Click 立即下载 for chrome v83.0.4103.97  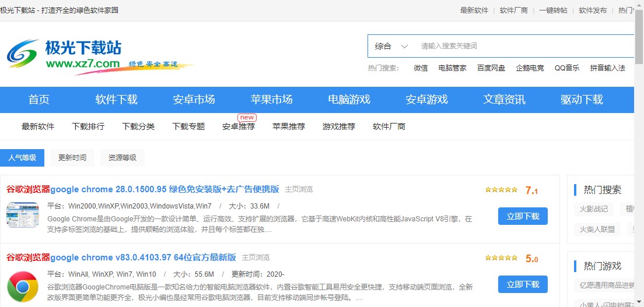523,284
